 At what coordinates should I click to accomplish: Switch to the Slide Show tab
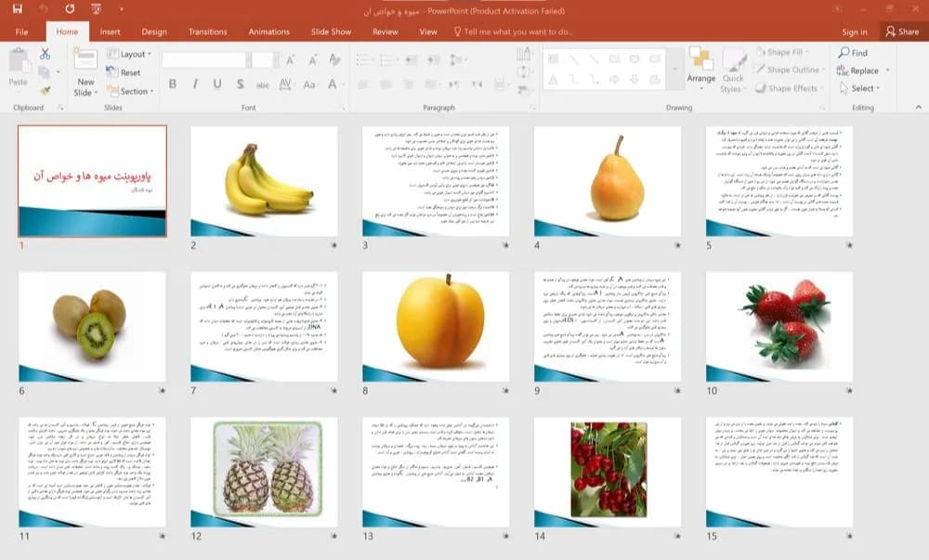[332, 32]
